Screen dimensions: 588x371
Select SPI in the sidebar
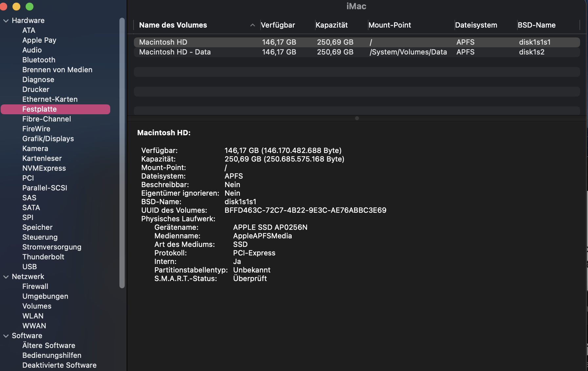[x=28, y=217]
